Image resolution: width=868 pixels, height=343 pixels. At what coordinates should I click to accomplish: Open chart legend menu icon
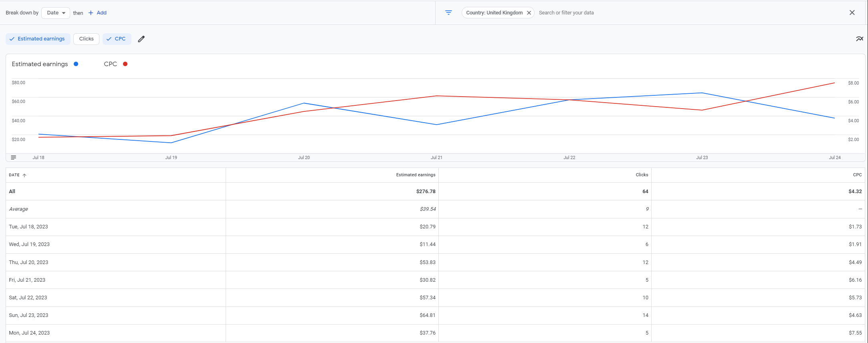(14, 157)
